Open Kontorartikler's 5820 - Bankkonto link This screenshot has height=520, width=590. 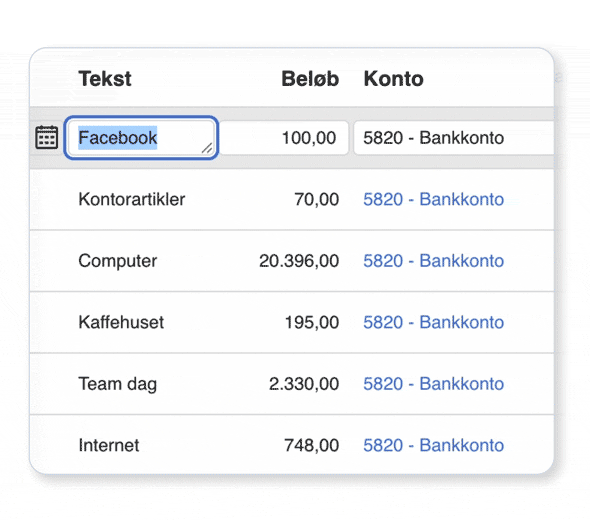(x=433, y=199)
